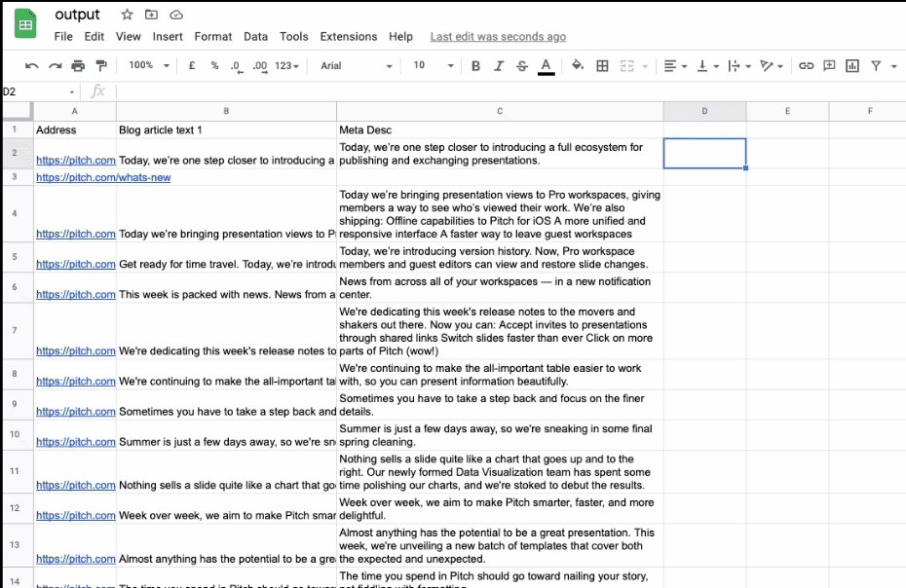Open the Insert menu
The image size is (906, 588).
168,36
